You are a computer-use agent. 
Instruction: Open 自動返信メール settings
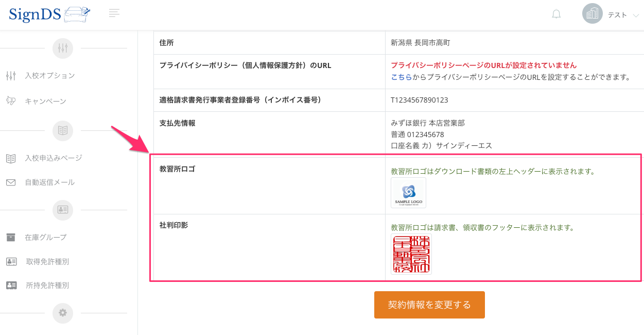click(49, 182)
